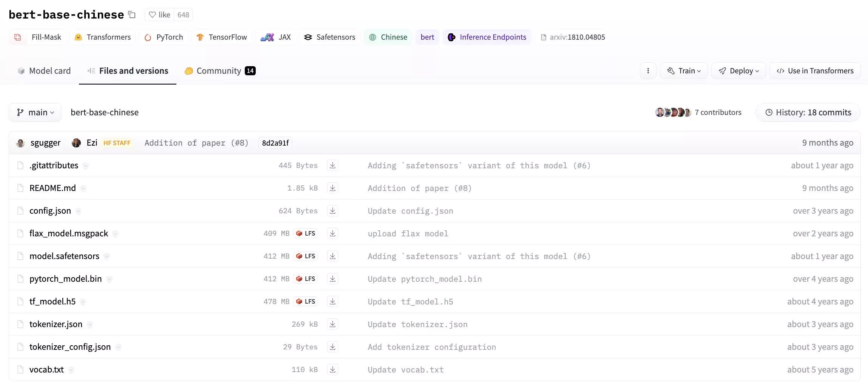Click Use in Transformers button
This screenshot has width=868, height=388.
(x=815, y=71)
